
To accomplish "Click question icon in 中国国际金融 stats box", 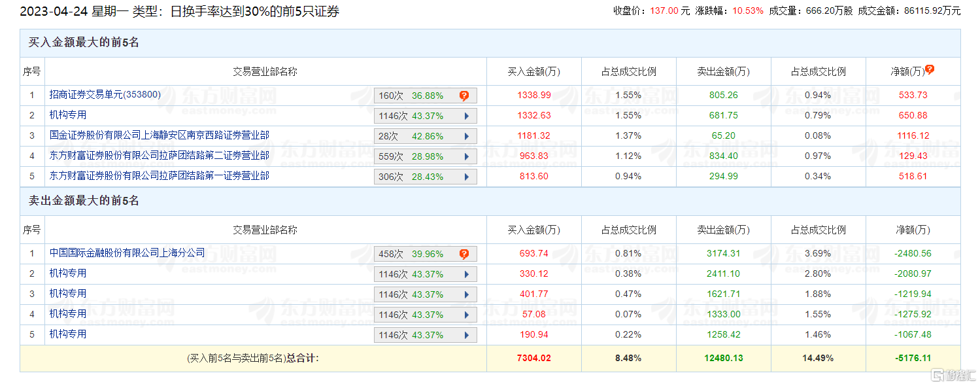I will coord(464,254).
